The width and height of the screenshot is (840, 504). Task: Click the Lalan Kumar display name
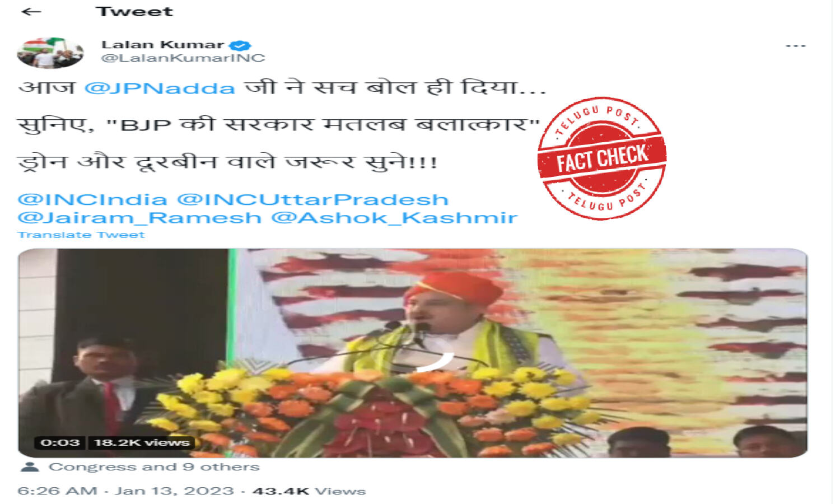[162, 44]
